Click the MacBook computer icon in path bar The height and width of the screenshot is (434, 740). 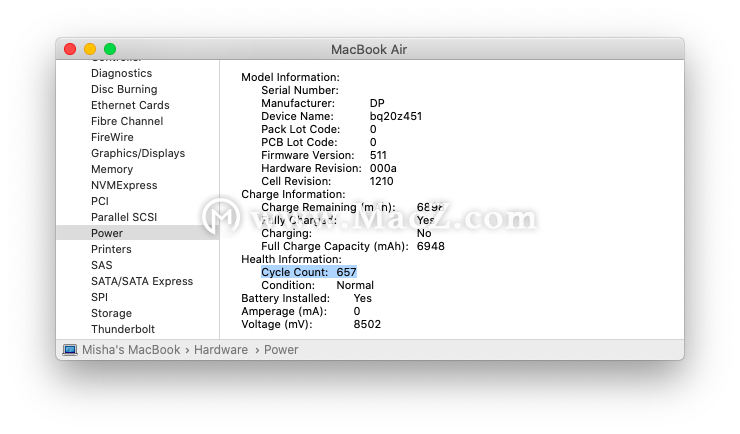[70, 350]
